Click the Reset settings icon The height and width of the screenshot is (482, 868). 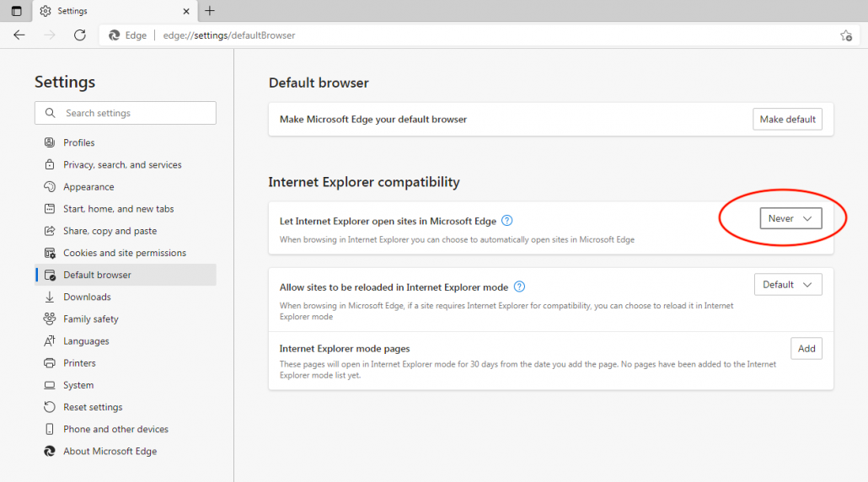pos(50,407)
